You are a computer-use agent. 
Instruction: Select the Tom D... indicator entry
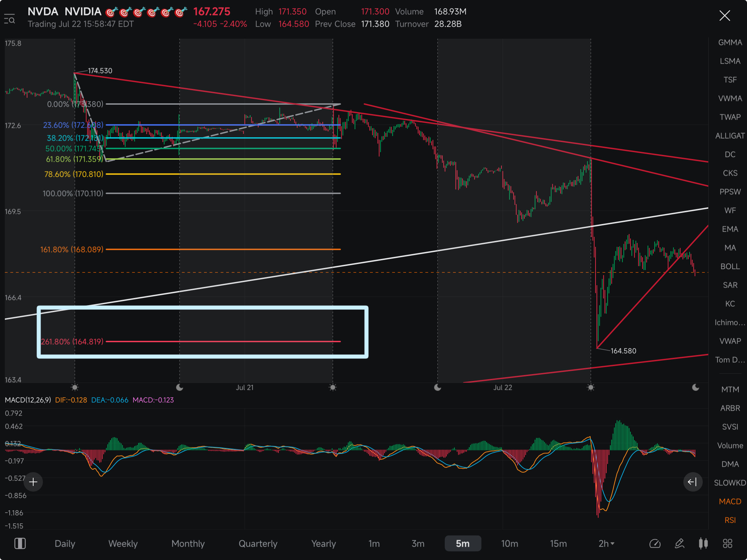click(730, 360)
